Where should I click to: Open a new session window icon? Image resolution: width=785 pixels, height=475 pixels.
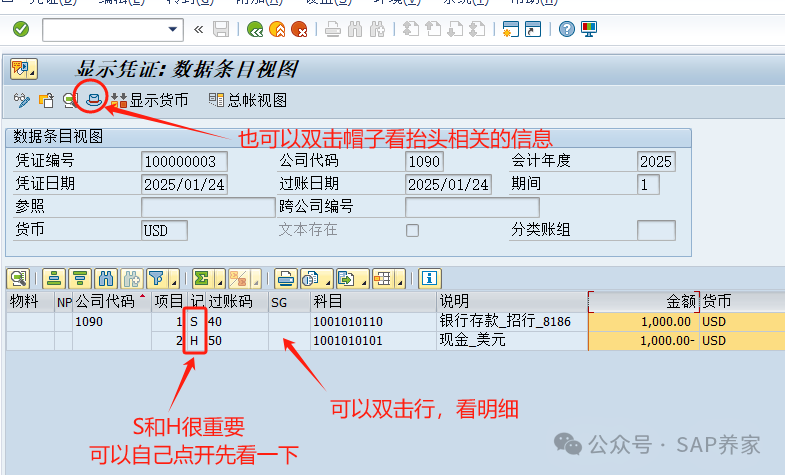510,30
